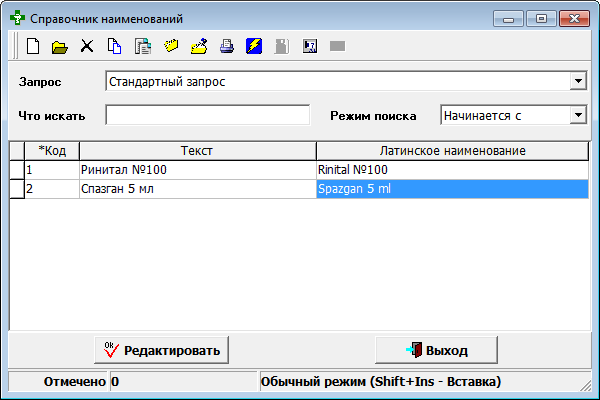The image size is (600, 400).
Task: Click the Текст column header
Action: tap(198, 150)
